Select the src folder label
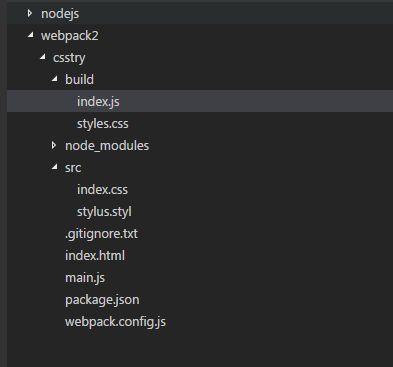This screenshot has height=367, width=393. click(73, 168)
